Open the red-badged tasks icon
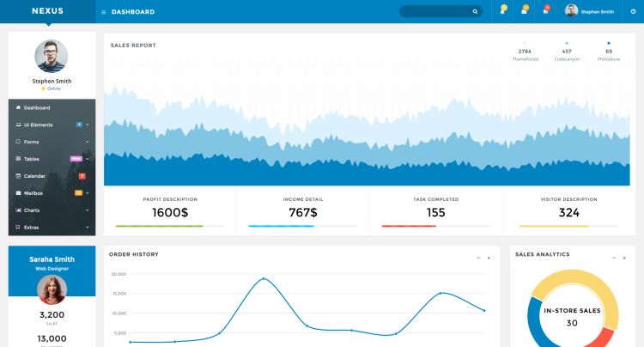 546,9
